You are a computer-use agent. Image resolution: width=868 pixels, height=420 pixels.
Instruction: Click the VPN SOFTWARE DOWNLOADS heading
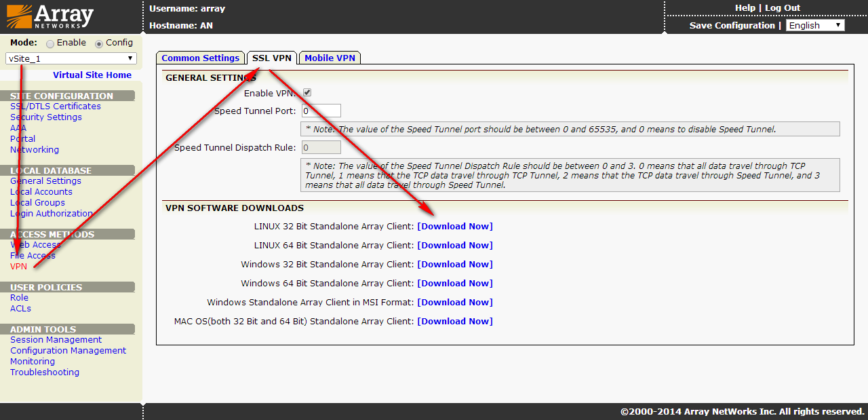[x=235, y=208]
